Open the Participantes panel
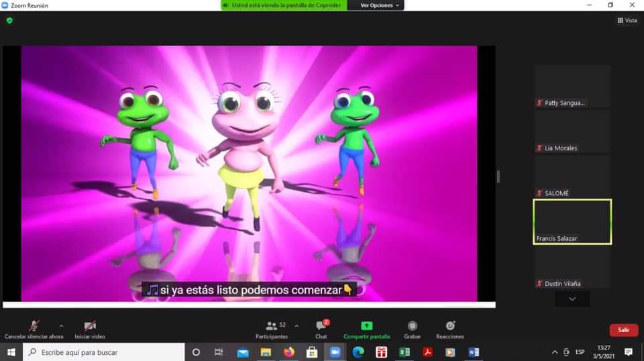The image size is (644, 361). click(272, 329)
